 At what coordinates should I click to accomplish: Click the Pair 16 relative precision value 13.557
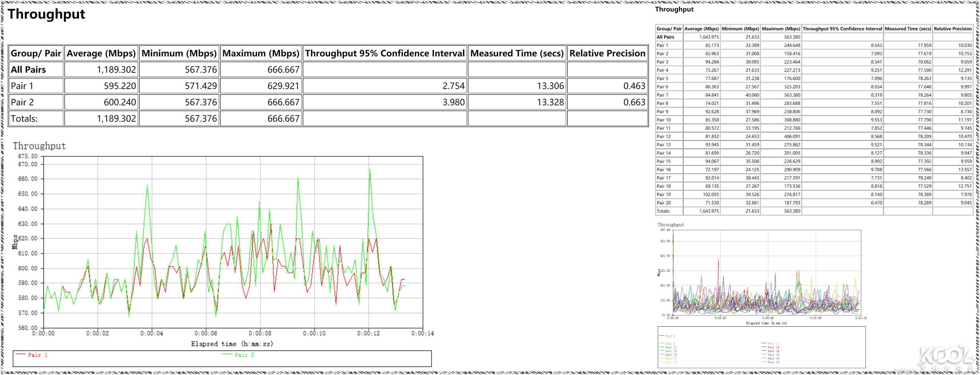click(965, 170)
